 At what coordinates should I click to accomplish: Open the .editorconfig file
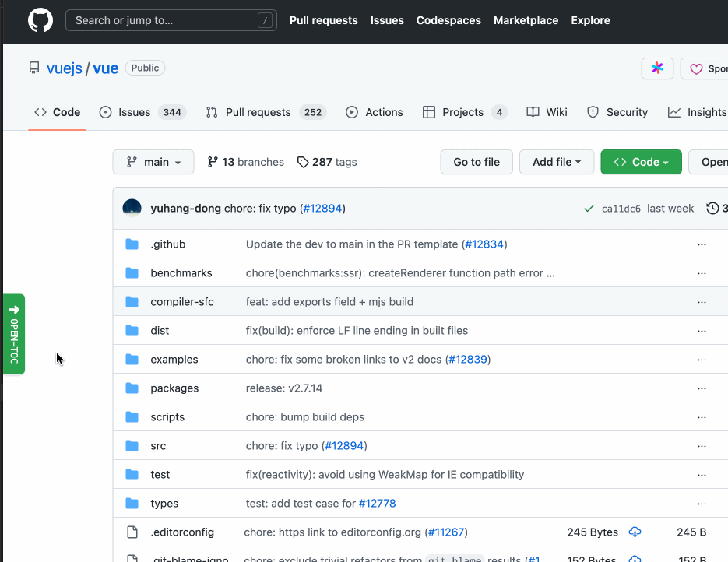182,532
